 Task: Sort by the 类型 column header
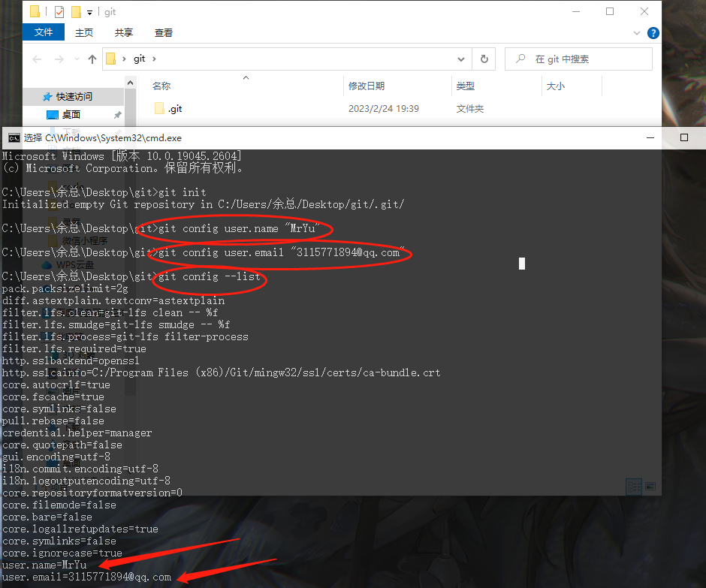point(465,86)
